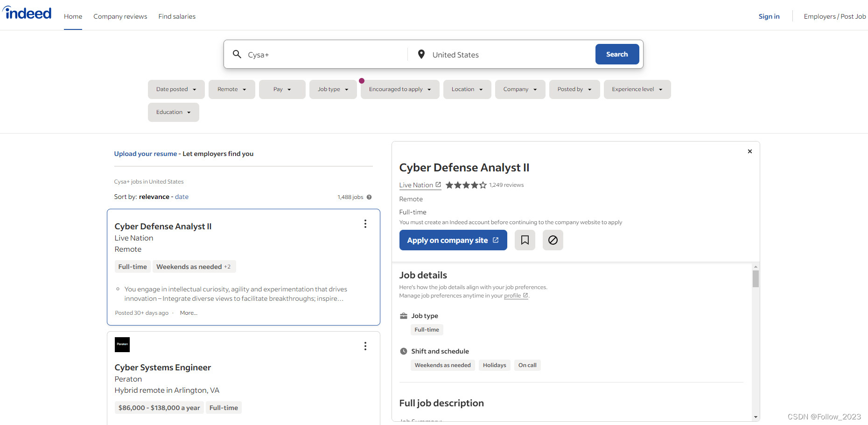Image resolution: width=868 pixels, height=425 pixels.
Task: Click external link icon beside Live Nation
Action: point(438,184)
